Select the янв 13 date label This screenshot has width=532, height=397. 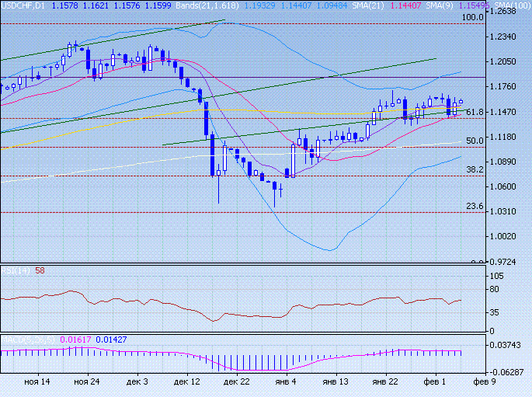336,382
